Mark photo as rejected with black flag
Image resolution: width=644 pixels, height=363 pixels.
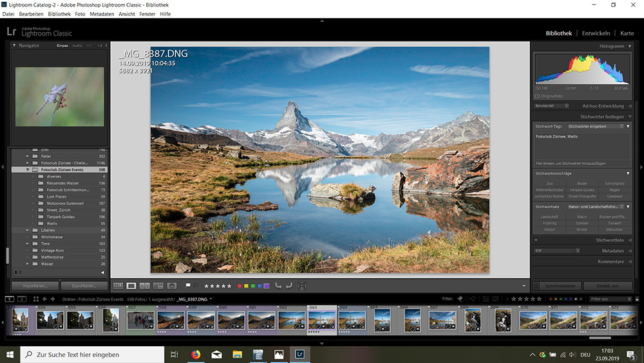coord(196,285)
